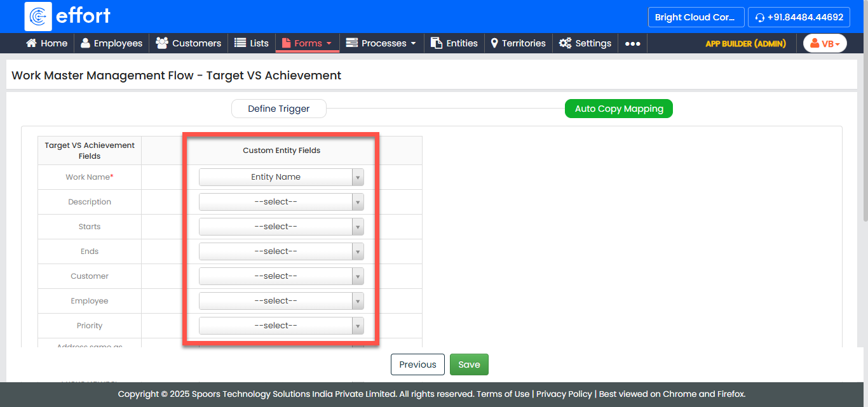Open Work Name entity field dropdown
This screenshot has height=407, width=868.
[281, 177]
